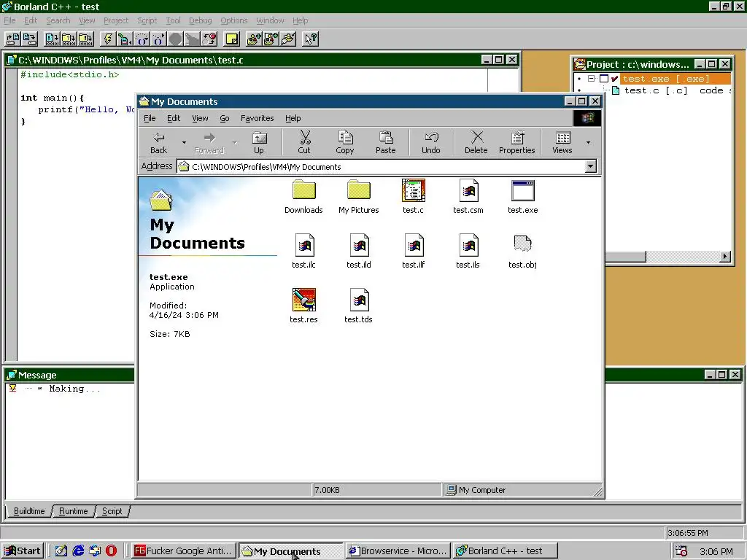747x560 pixels.
Task: Open the View menu in My Documents
Action: pos(200,118)
